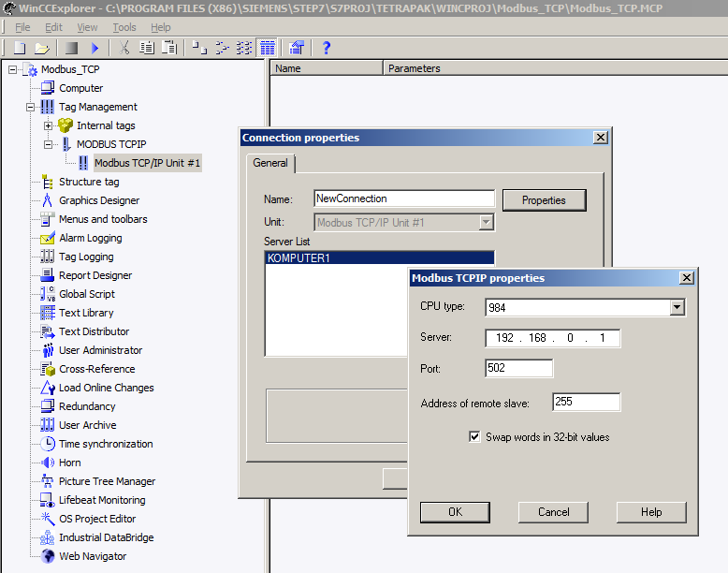
Task: Click the Paste toolbar icon
Action: point(169,48)
